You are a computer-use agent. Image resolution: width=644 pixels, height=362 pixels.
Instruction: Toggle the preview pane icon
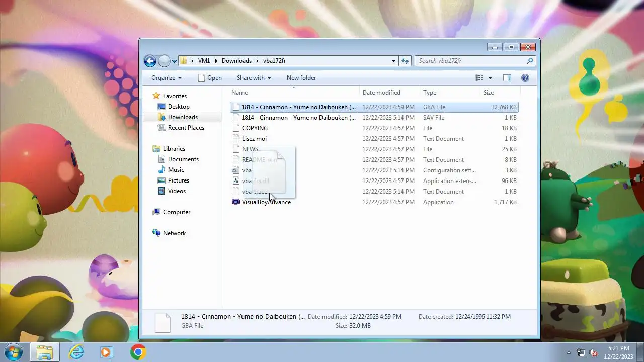[507, 78]
